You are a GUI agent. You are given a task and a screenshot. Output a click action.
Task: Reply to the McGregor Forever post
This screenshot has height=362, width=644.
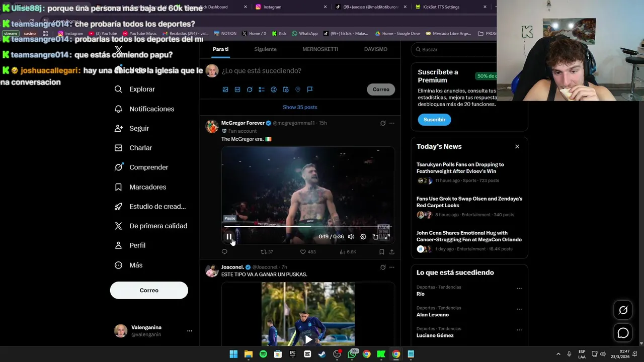224,252
